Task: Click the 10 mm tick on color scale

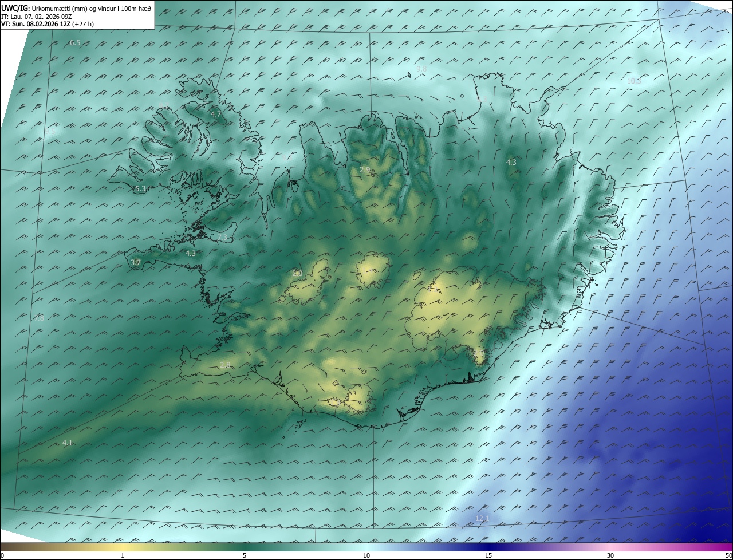Action: pyautogui.click(x=366, y=555)
